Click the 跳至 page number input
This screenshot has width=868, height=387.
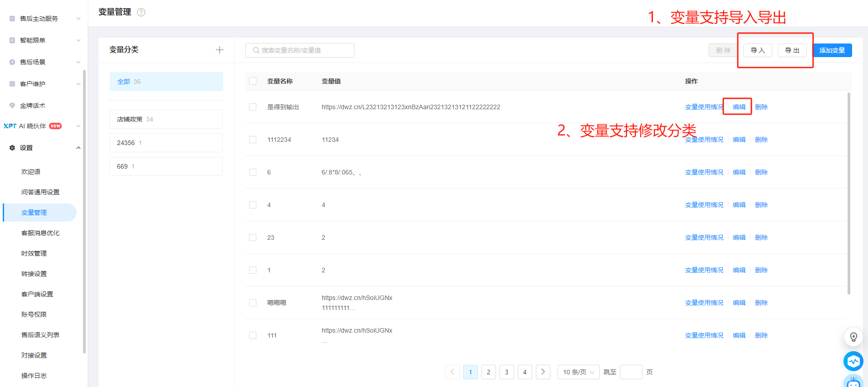point(631,372)
